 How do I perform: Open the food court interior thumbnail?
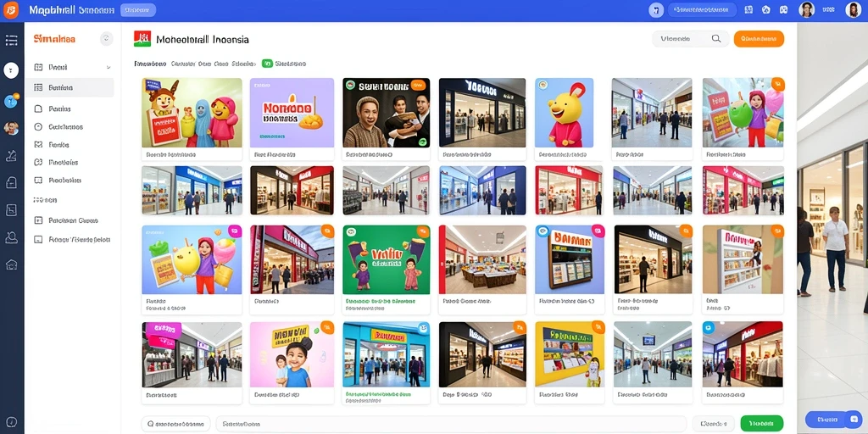point(482,259)
